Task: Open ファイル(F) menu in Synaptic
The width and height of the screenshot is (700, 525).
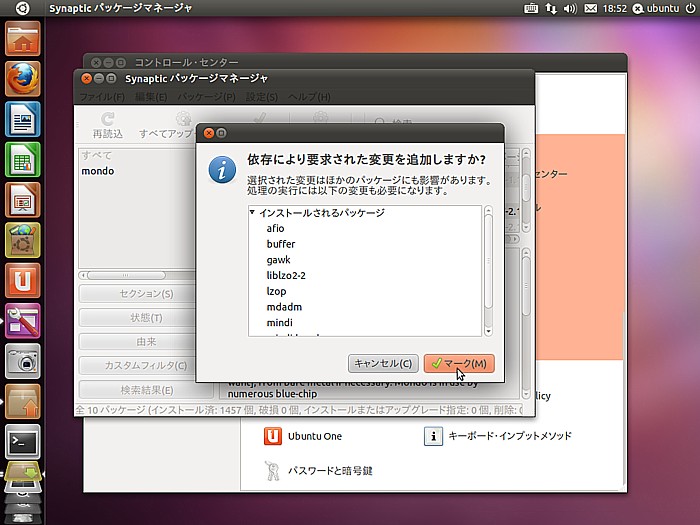Action: point(102,97)
